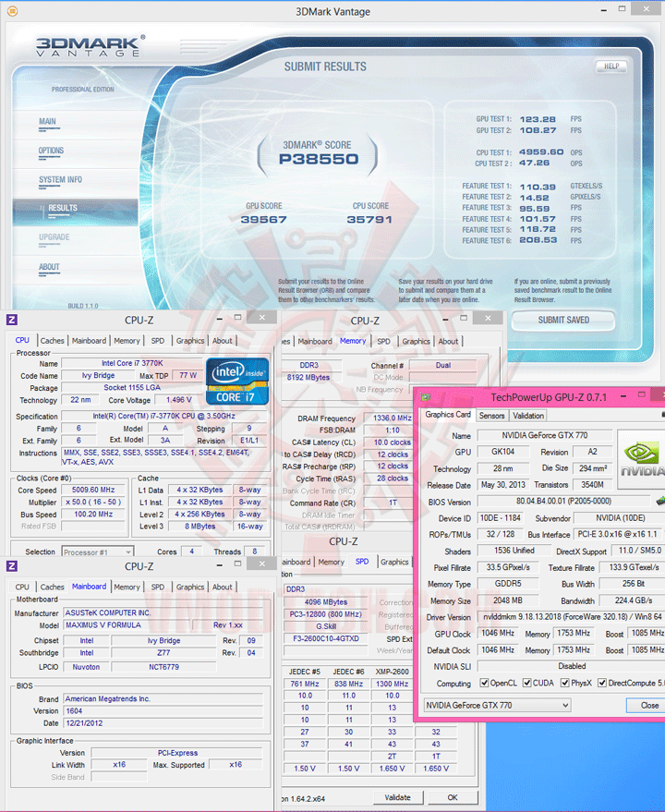Click the NVIDIA logo in GPU-Z
Screen dimensions: 665x812
pyautogui.click(x=641, y=459)
